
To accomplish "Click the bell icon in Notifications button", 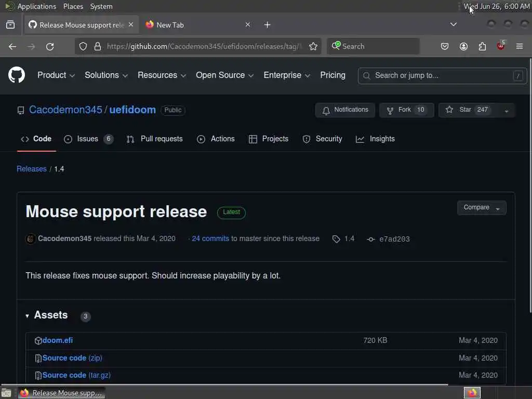I will click(x=326, y=111).
